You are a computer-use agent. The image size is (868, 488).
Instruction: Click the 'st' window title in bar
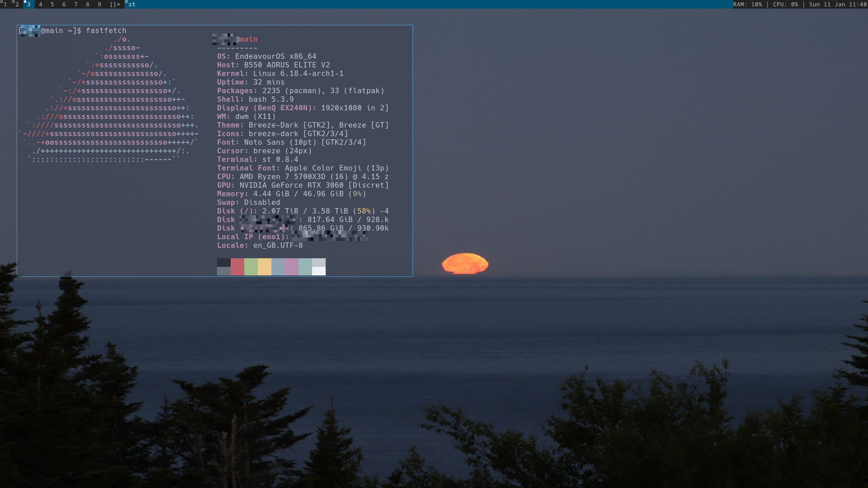(132, 4)
